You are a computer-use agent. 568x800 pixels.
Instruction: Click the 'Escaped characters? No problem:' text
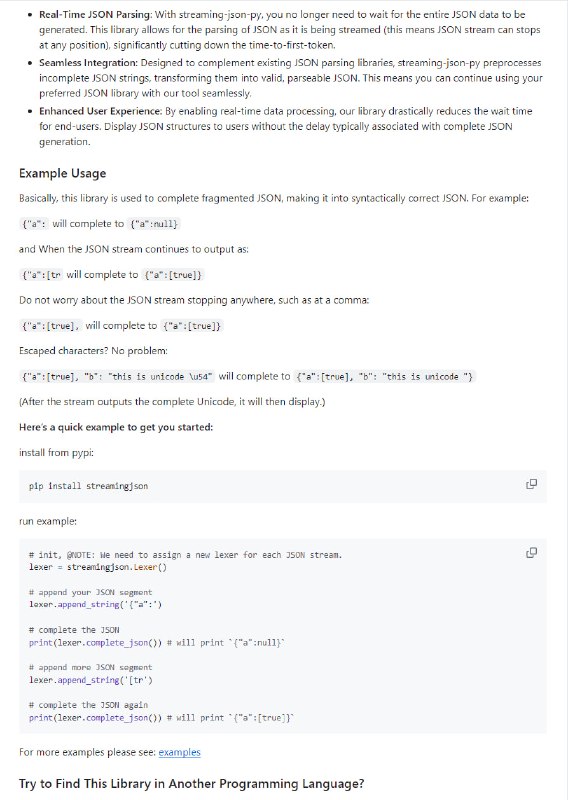pos(93,351)
